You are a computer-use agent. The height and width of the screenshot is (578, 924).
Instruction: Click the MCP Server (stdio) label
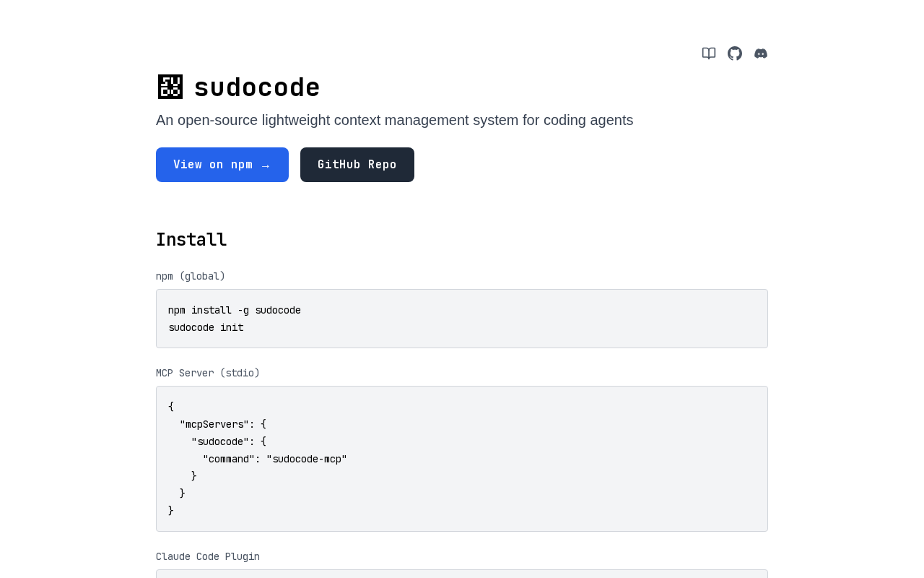(208, 373)
